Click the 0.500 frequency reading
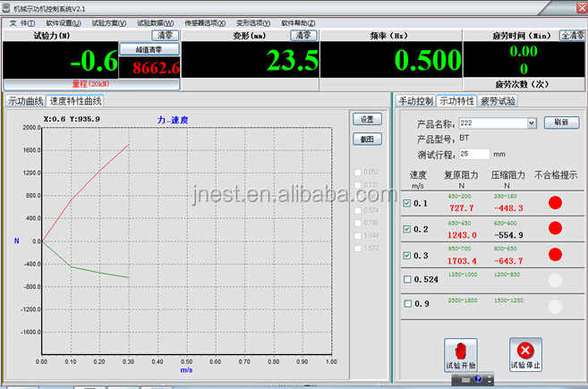This screenshot has height=389, width=588. point(428,60)
